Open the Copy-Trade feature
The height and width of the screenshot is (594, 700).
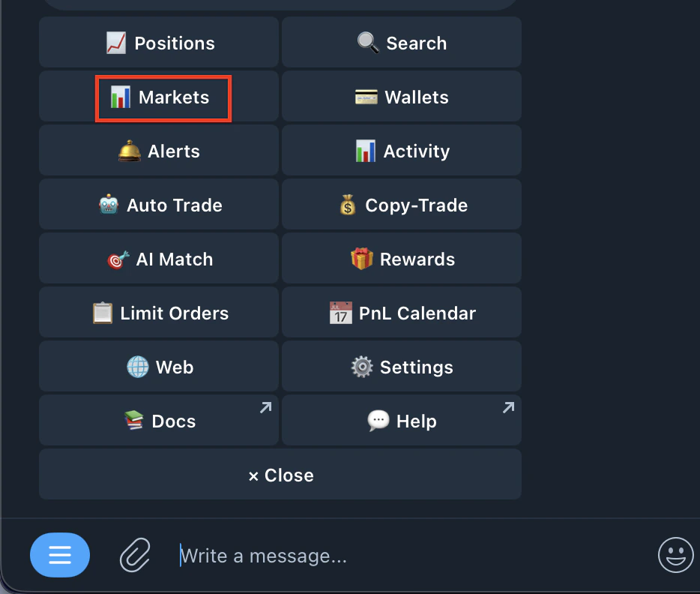click(x=401, y=204)
